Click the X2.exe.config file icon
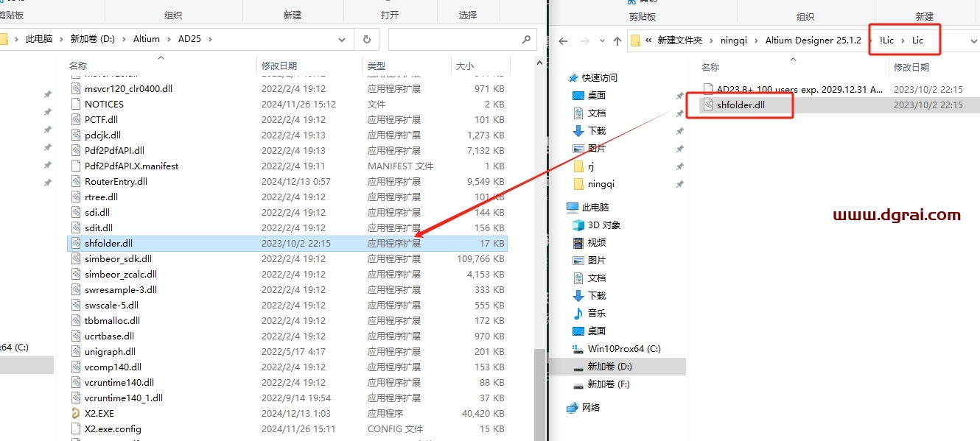The image size is (980, 441). [x=76, y=428]
